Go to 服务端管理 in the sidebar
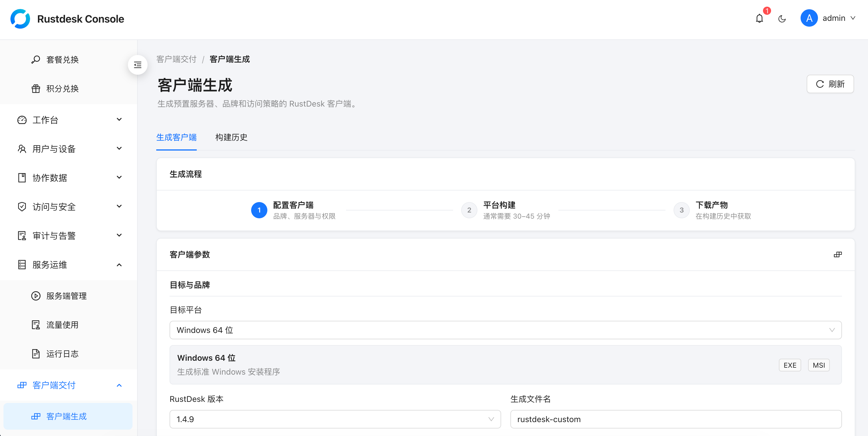 (x=67, y=296)
